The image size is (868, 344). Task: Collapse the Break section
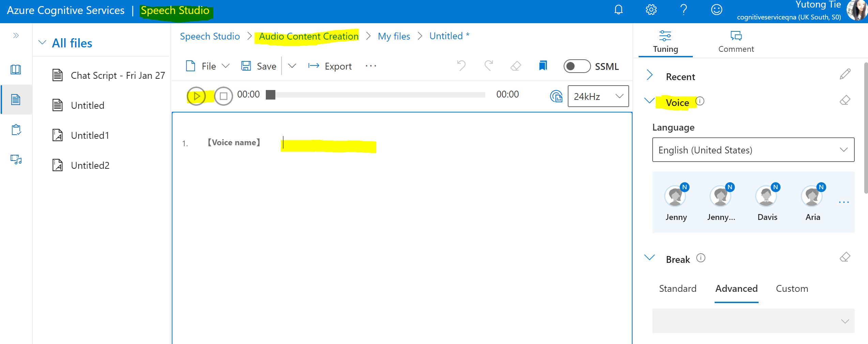pos(650,257)
